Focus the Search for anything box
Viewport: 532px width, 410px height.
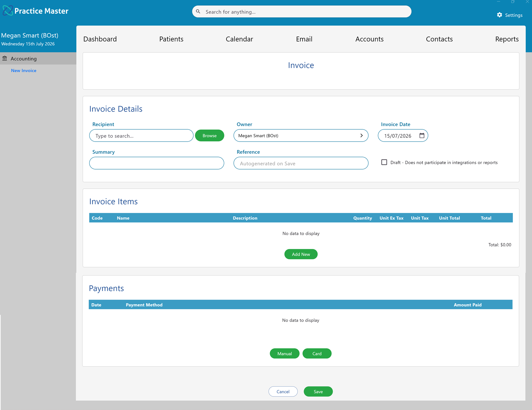[x=302, y=12]
